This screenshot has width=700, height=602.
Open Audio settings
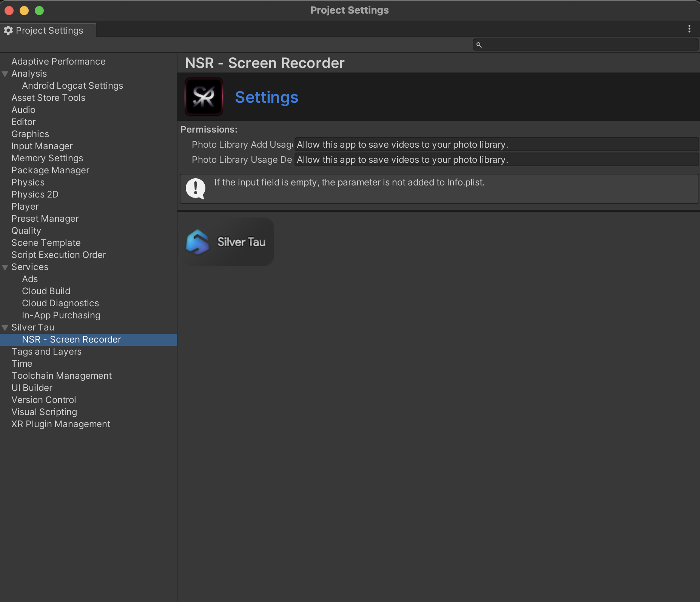(23, 110)
